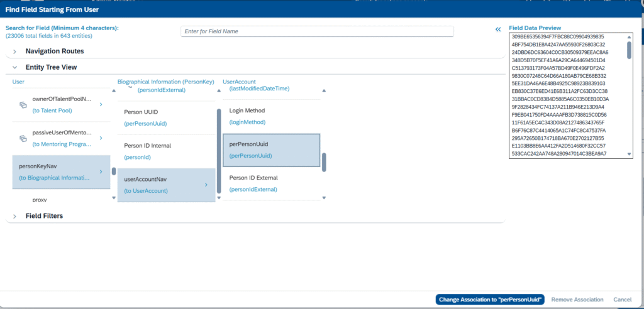Viewport: 644px width, 309px height.
Task: Click the Remove Association button
Action: (577, 300)
